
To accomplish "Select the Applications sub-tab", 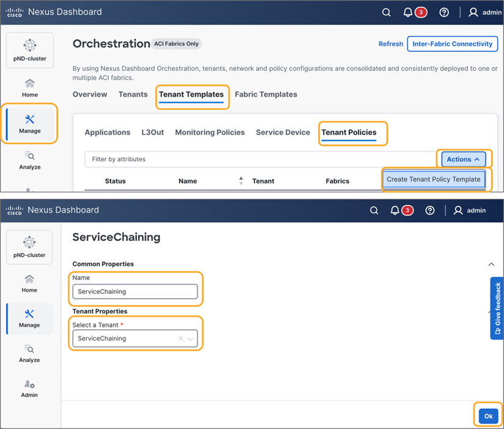I will 108,132.
